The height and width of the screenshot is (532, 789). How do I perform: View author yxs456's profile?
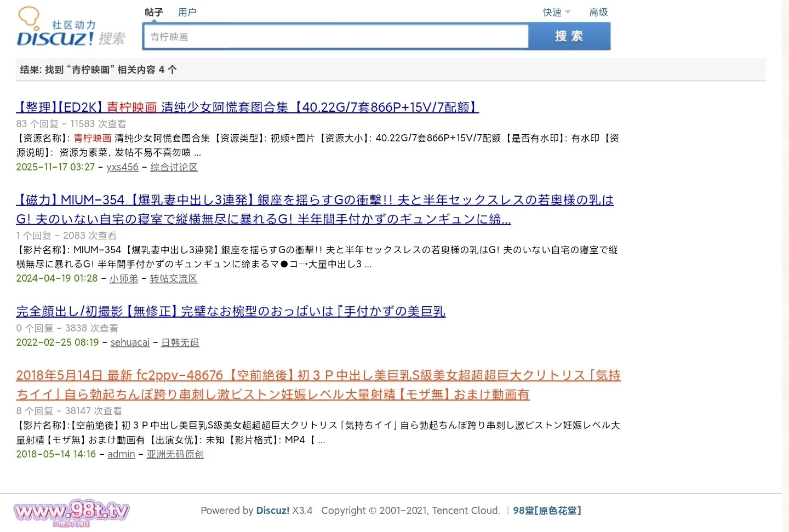point(122,167)
